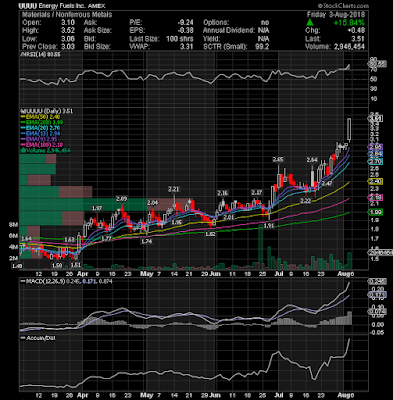Click the High price value 3.52
The width and height of the screenshot is (393, 400).
(68, 30)
